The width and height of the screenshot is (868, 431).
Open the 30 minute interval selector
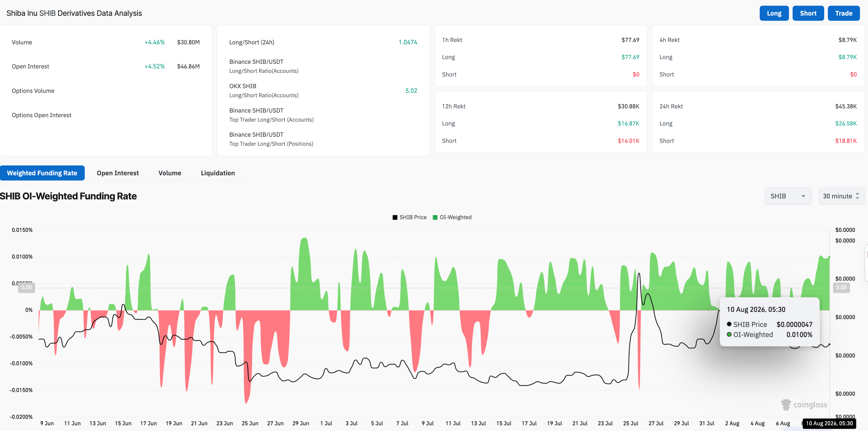841,196
